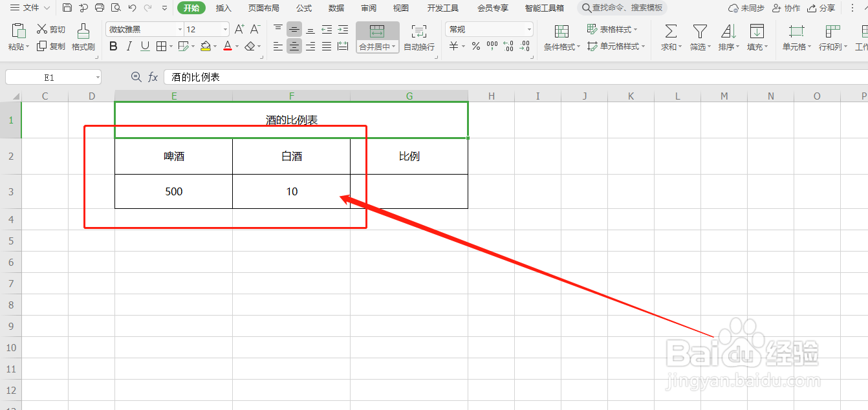Open the 文件 menu
The height and width of the screenshot is (410, 868).
(x=30, y=8)
